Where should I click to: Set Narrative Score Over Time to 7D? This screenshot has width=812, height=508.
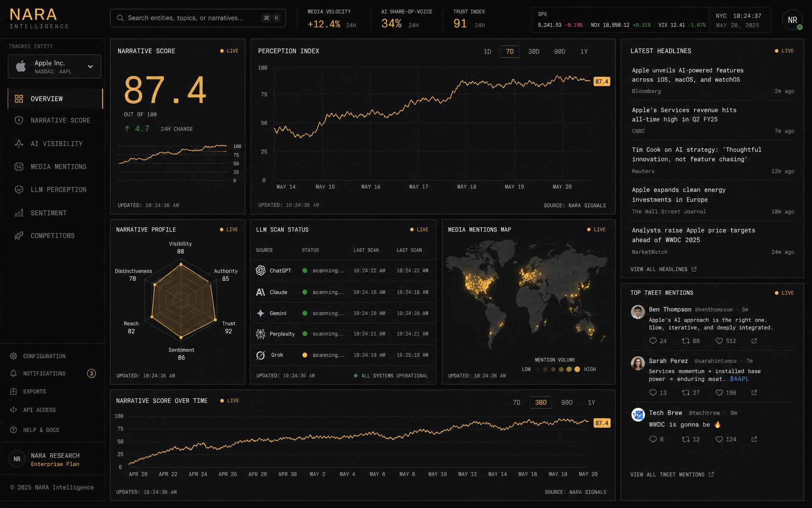coord(516,403)
